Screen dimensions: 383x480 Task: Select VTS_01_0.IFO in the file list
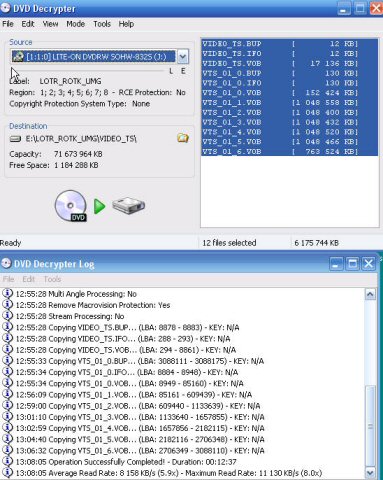pyautogui.click(x=289, y=83)
